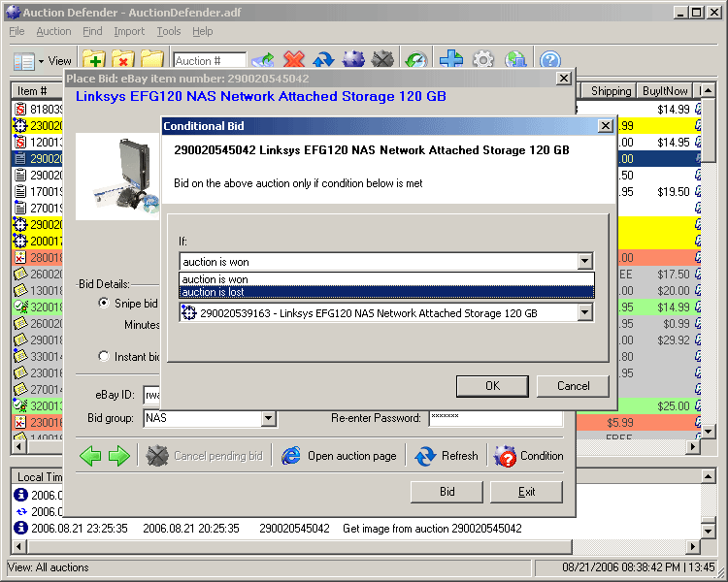The image size is (728, 582).
Task: Open the View layout icon in toolbar
Action: click(24, 61)
